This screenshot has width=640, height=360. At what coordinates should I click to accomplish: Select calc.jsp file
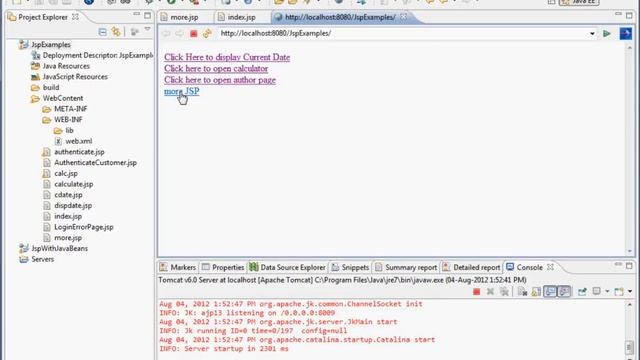66,173
